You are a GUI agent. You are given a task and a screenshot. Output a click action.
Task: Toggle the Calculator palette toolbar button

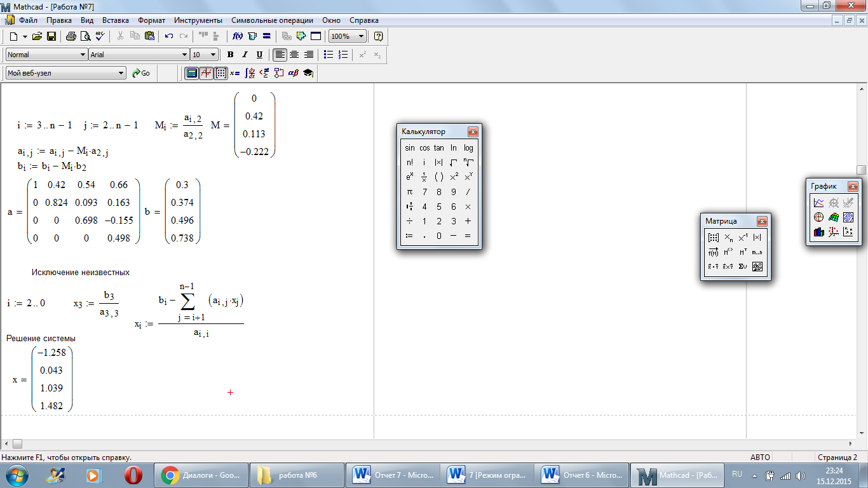tap(191, 73)
